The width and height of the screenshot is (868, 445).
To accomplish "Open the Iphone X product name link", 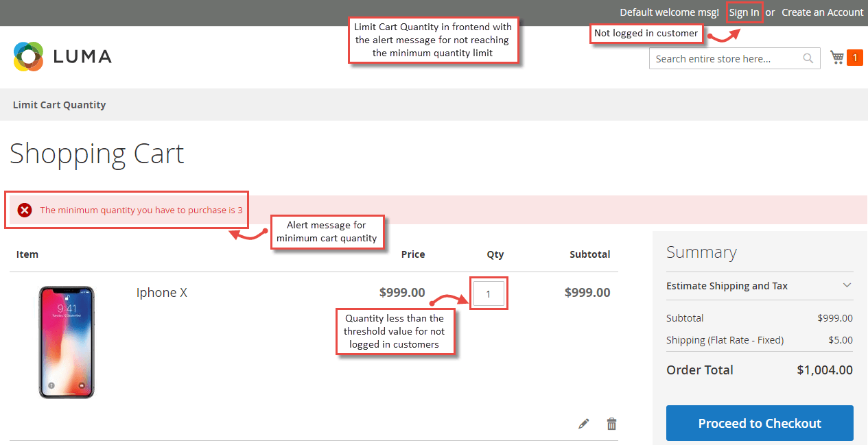I will click(x=162, y=293).
